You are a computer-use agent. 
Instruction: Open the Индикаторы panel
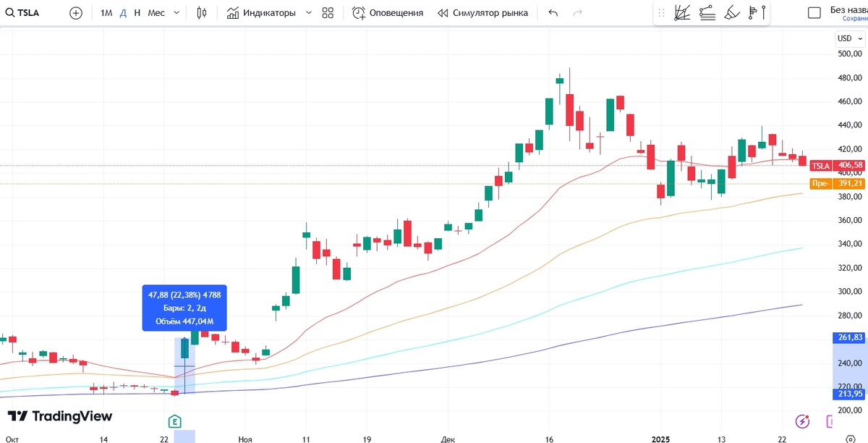point(261,13)
